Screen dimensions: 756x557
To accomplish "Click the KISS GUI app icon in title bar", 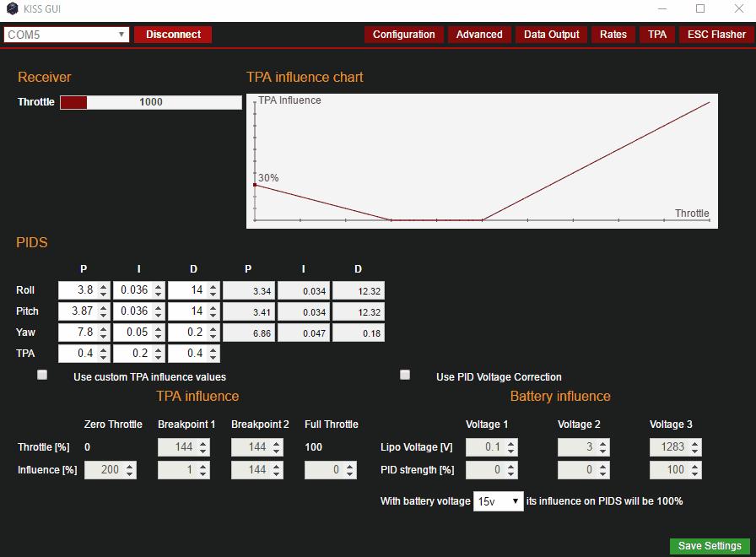I will point(12,9).
